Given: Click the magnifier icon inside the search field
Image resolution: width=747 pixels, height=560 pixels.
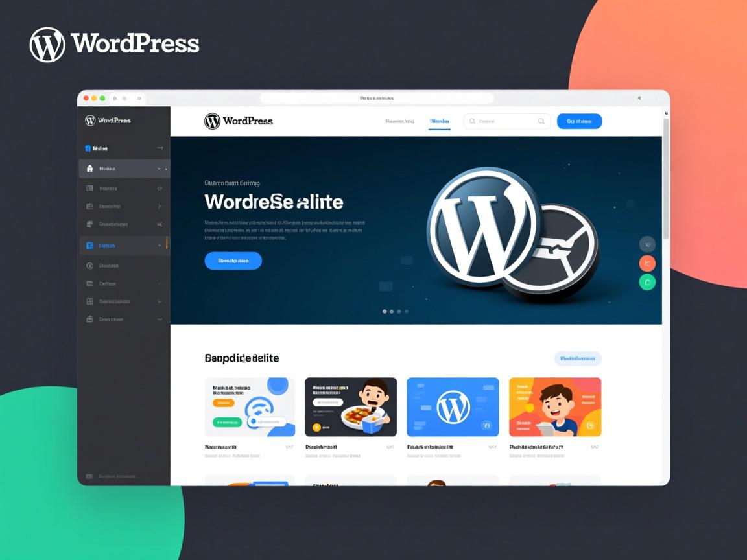Looking at the screenshot, I should tap(541, 121).
